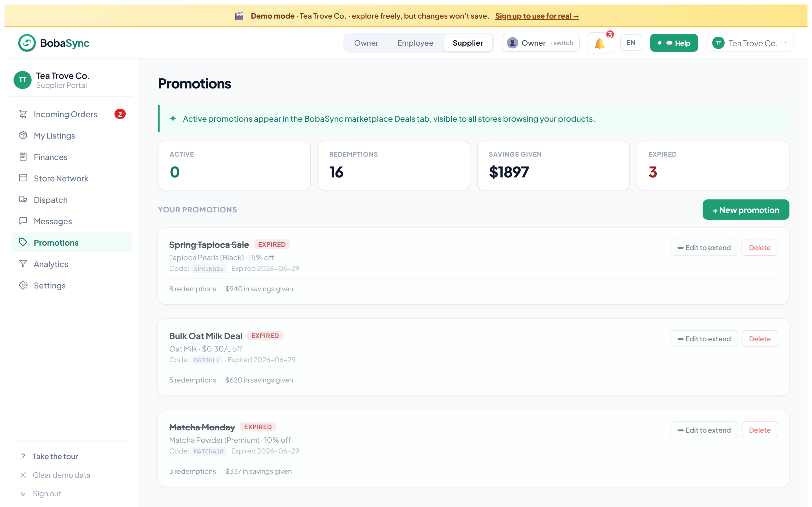Open the EN language selector
The image size is (812, 507).
tap(631, 43)
